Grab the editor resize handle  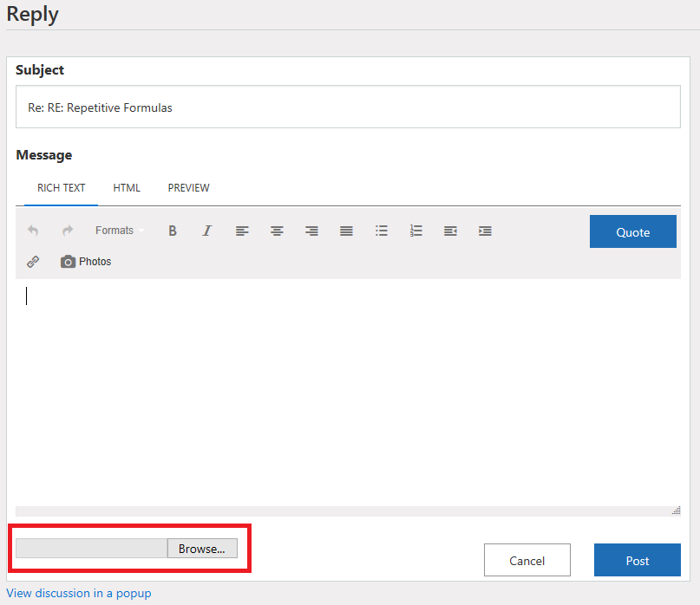point(677,511)
